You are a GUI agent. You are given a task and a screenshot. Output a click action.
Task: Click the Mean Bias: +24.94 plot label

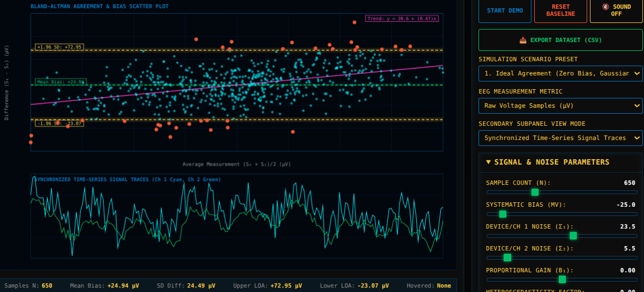point(60,82)
